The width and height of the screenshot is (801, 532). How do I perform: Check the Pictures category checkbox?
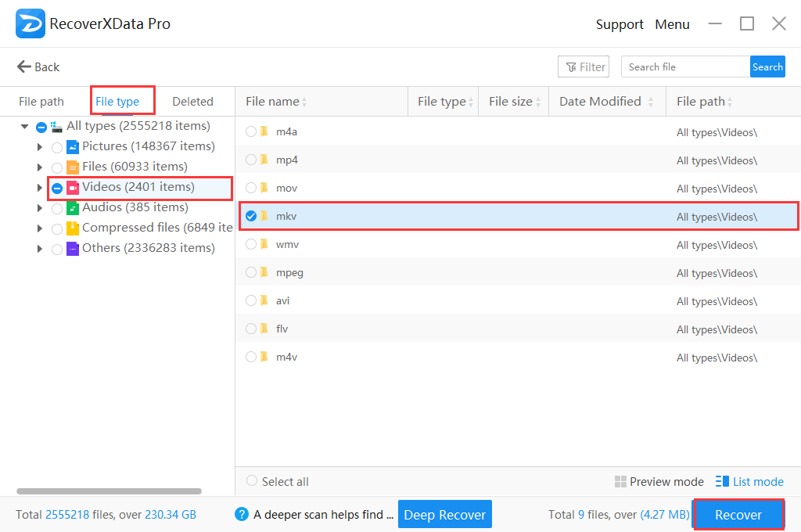coord(57,148)
